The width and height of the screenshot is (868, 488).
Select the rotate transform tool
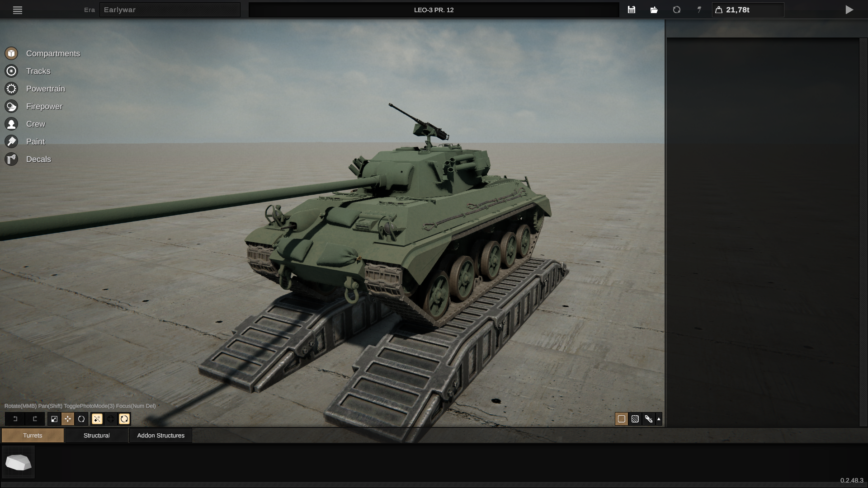click(81, 419)
